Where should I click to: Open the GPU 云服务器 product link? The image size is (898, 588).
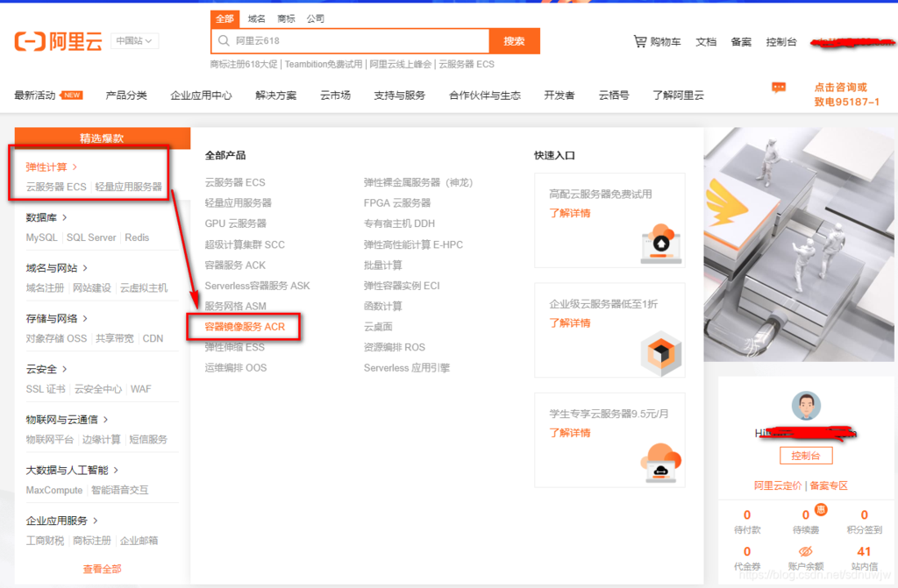235,223
